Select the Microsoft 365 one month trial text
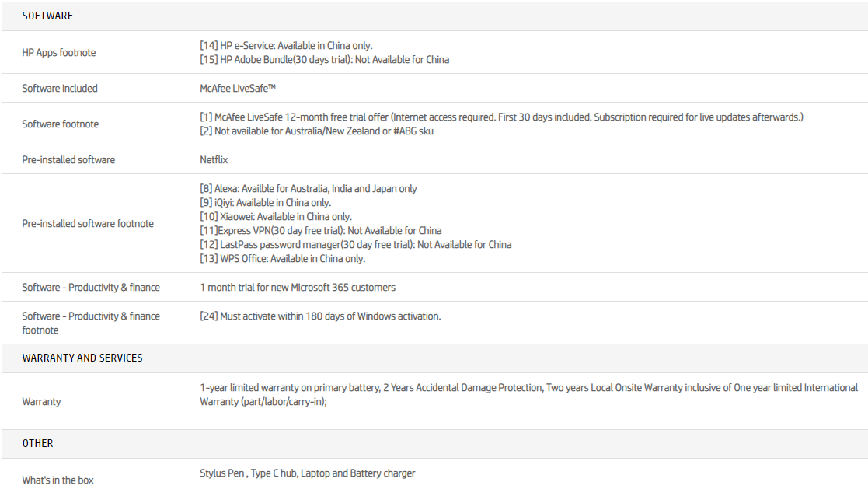The width and height of the screenshot is (868, 496). 298,288
